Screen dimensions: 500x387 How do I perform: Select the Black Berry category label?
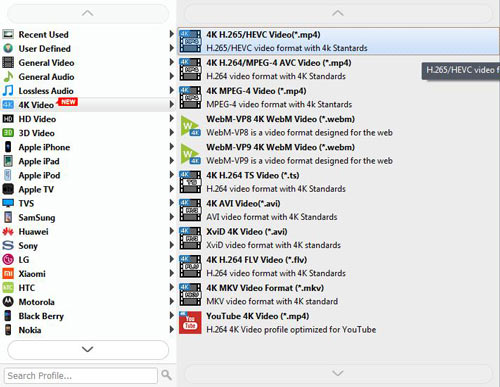(41, 316)
